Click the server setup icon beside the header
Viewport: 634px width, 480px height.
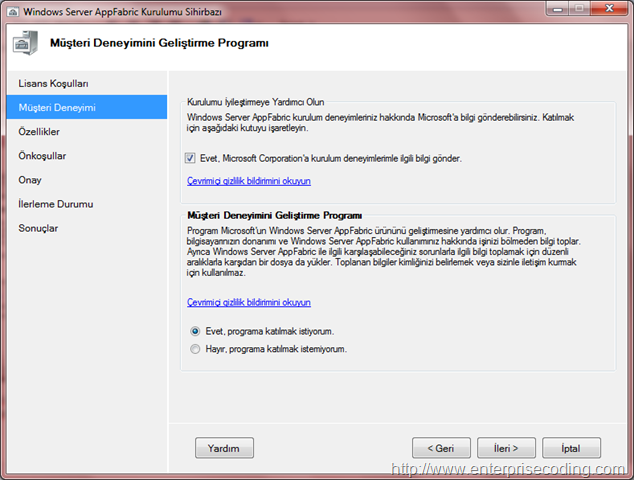click(25, 43)
